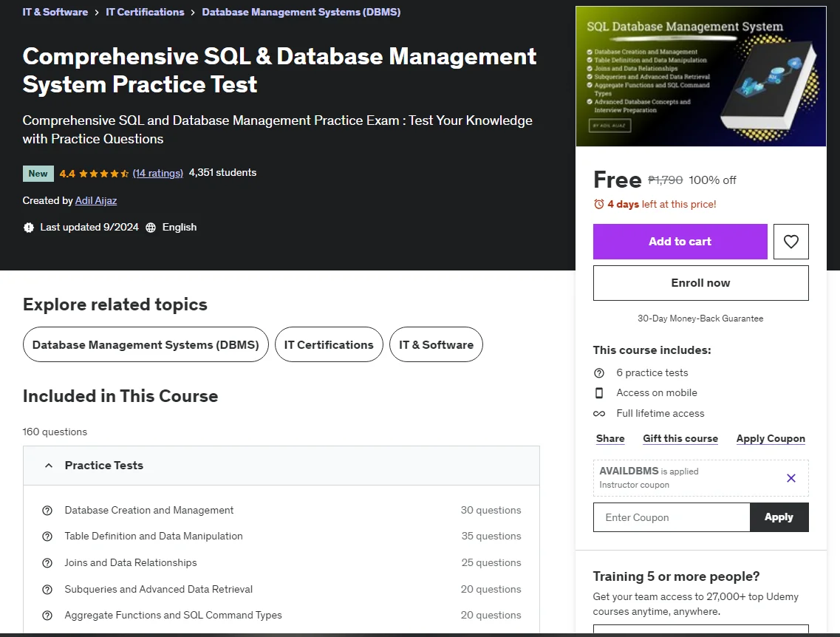The height and width of the screenshot is (637, 840).
Task: Select the IT & Software topic pill
Action: (436, 344)
